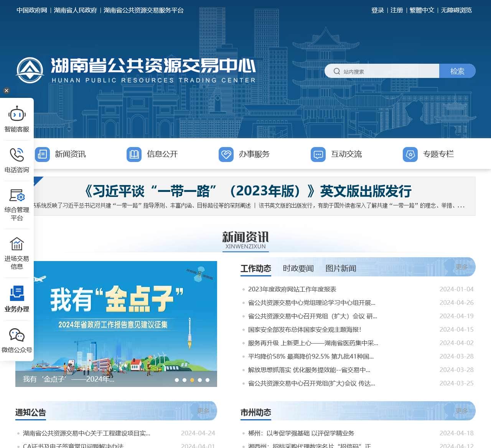The width and height of the screenshot is (491, 448).
Task: Click the 电话咨询 phone icon
Action: (x=16, y=155)
